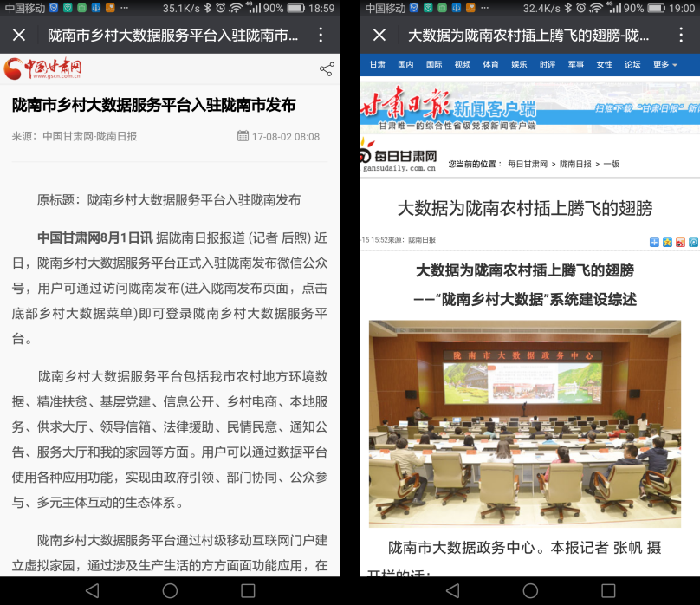Tap home circle button on right phone
The height and width of the screenshot is (605, 700).
point(530,591)
